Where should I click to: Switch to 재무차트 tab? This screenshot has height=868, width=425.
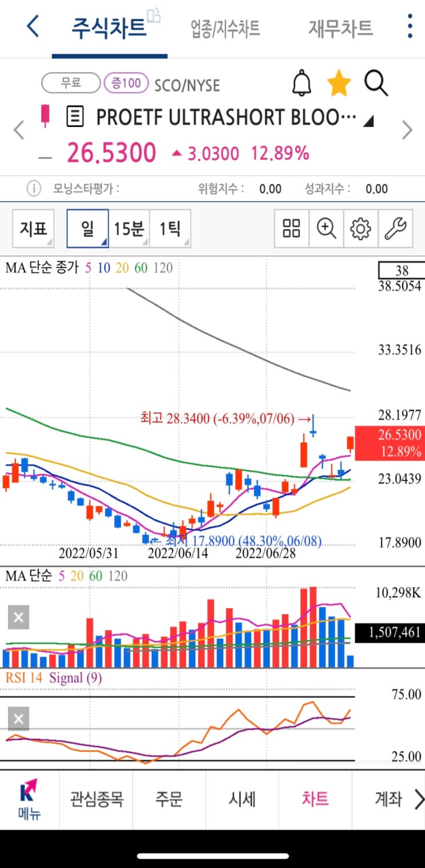tap(340, 27)
